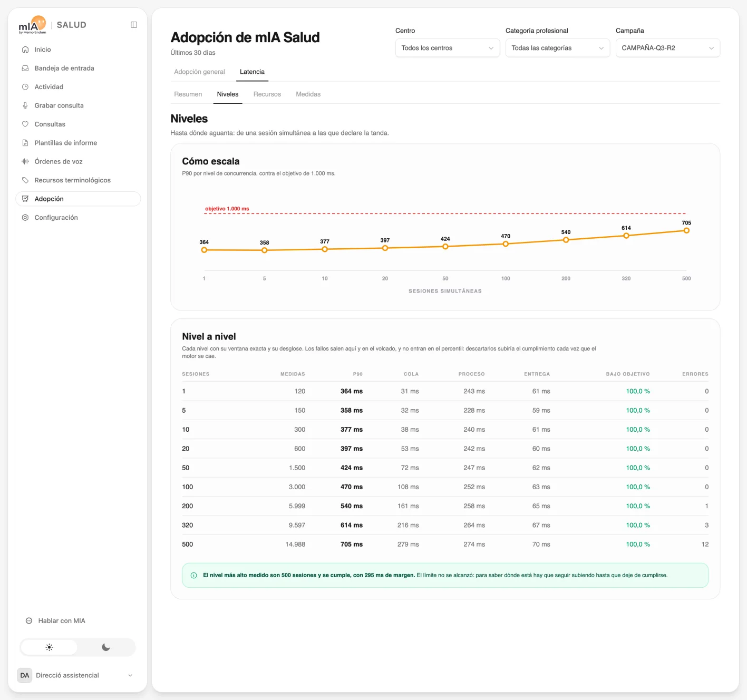The image size is (747, 700).
Task: Open the Recursos sub-tab
Action: coord(267,94)
